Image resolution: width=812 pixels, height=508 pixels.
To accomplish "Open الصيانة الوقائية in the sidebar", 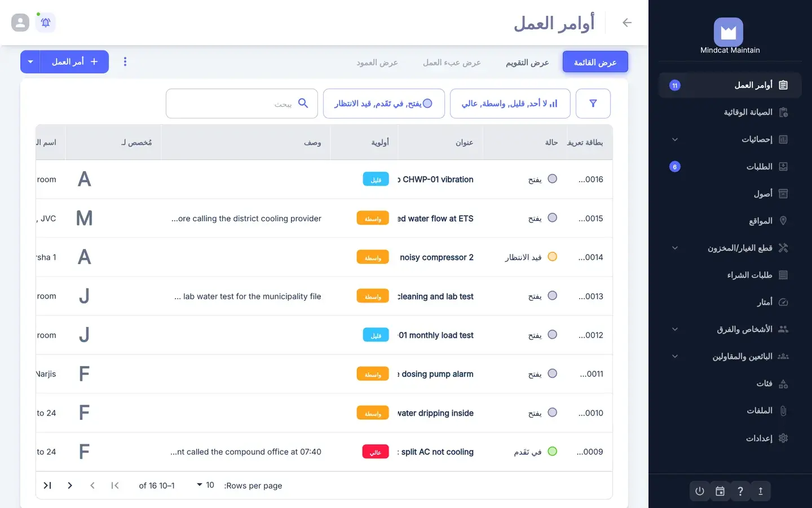I will pos(730,112).
